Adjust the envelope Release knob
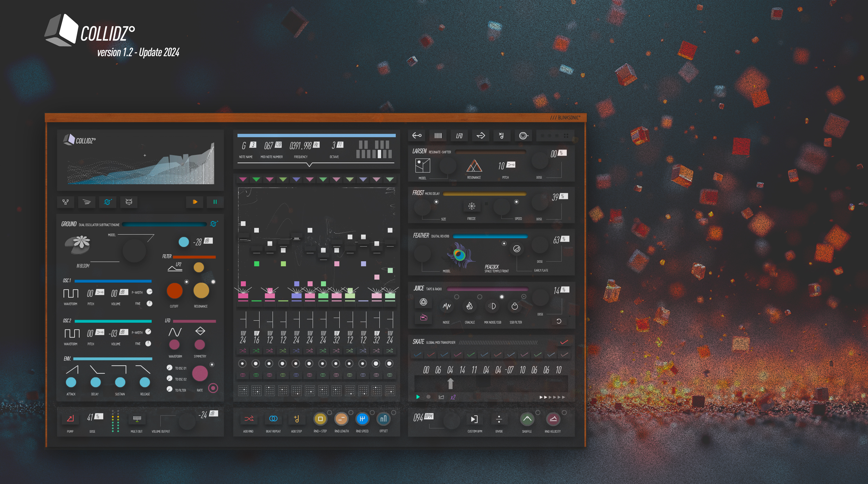The image size is (868, 484). click(145, 382)
